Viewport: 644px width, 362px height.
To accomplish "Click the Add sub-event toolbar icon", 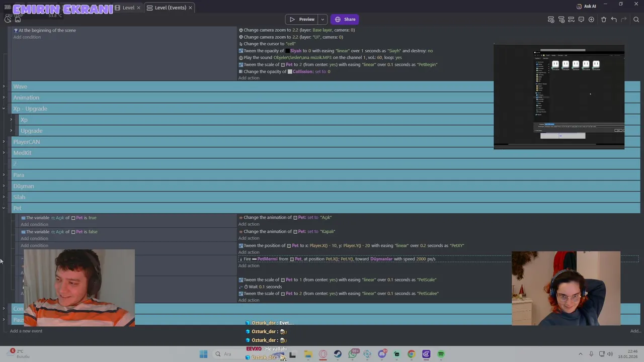I will point(561,20).
